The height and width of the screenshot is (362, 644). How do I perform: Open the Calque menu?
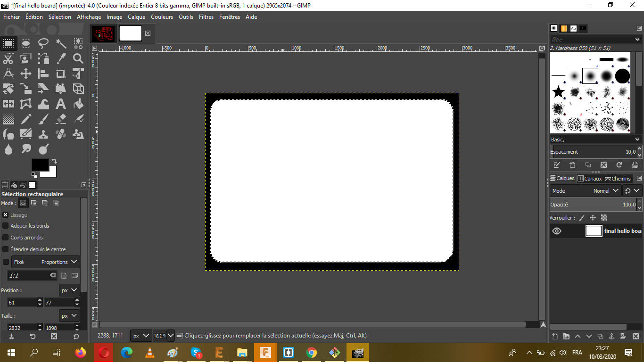[x=137, y=17]
